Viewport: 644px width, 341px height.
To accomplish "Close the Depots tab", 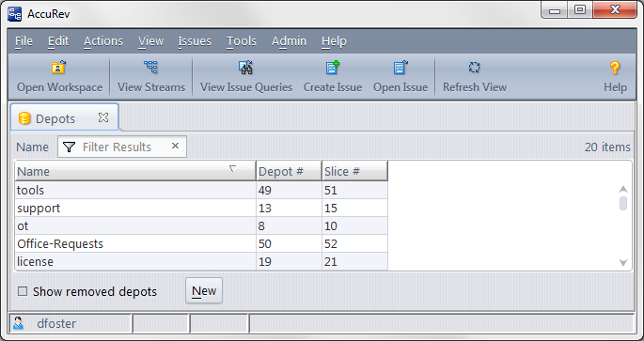I will click(x=103, y=118).
